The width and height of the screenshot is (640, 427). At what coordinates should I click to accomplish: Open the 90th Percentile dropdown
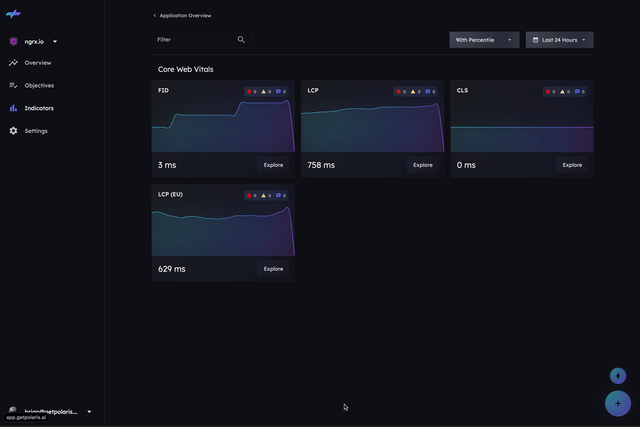(483, 40)
